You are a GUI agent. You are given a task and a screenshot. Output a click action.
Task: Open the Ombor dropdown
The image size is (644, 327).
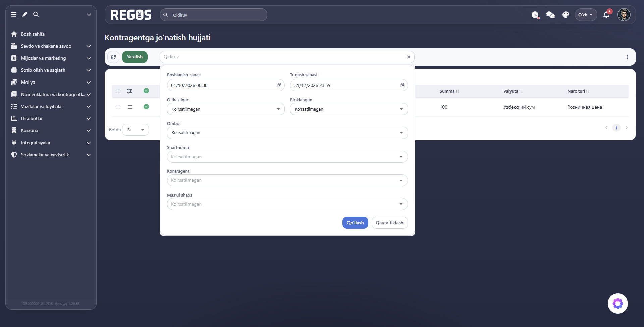coord(287,133)
